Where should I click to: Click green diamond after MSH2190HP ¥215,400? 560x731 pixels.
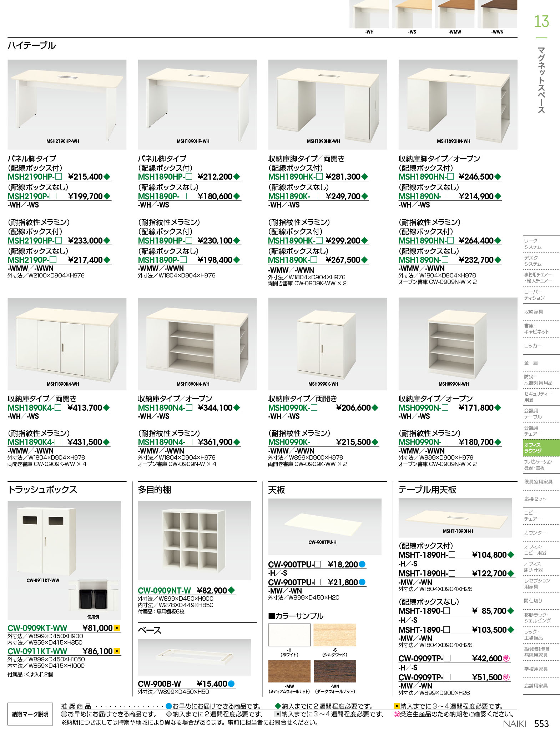pyautogui.click(x=107, y=177)
